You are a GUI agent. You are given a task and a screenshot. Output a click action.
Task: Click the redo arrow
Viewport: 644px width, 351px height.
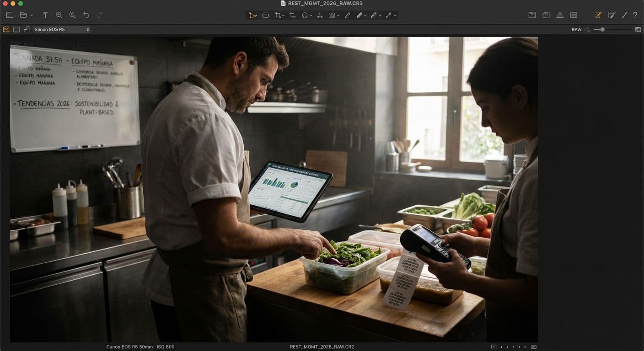99,15
